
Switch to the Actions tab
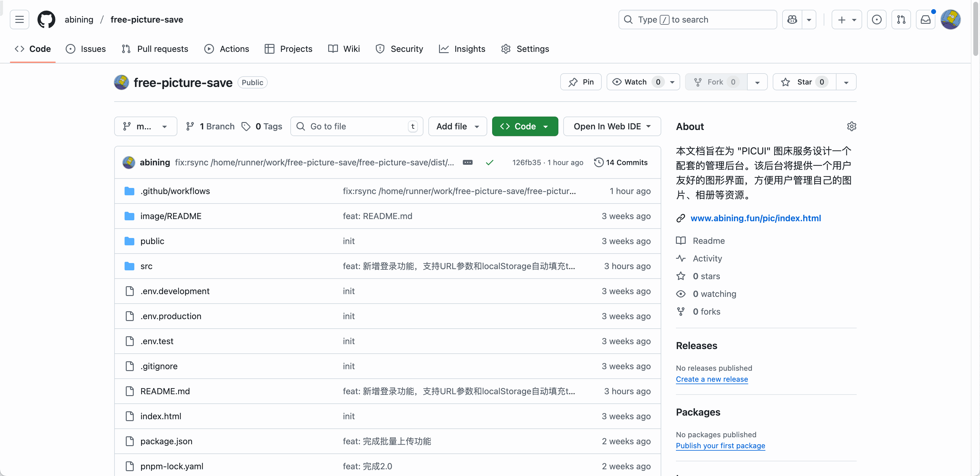click(x=227, y=49)
